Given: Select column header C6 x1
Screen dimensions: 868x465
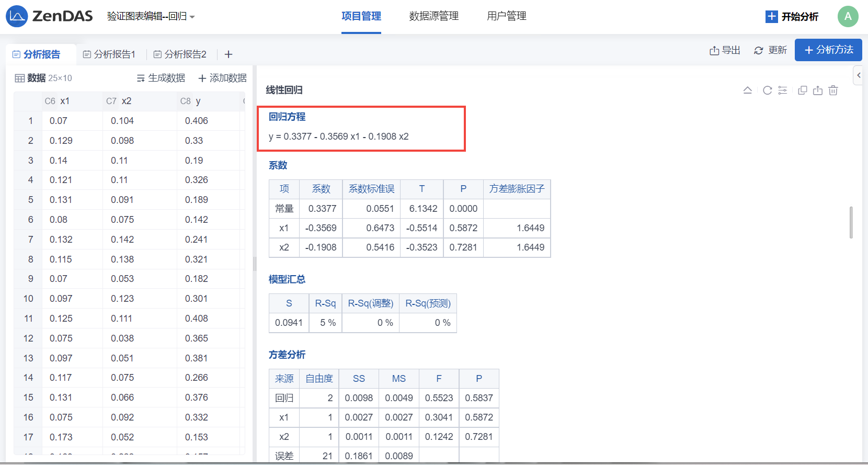Looking at the screenshot, I should pyautogui.click(x=72, y=101).
